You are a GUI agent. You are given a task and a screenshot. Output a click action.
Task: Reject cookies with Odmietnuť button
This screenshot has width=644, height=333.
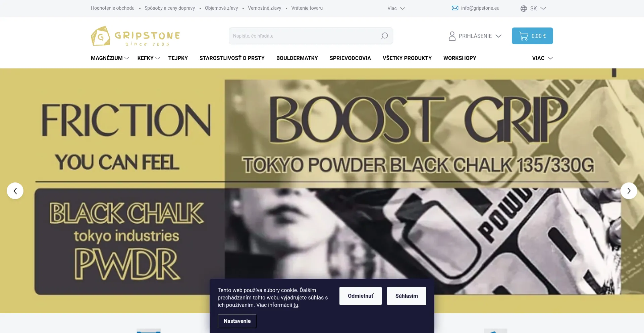[361, 296]
